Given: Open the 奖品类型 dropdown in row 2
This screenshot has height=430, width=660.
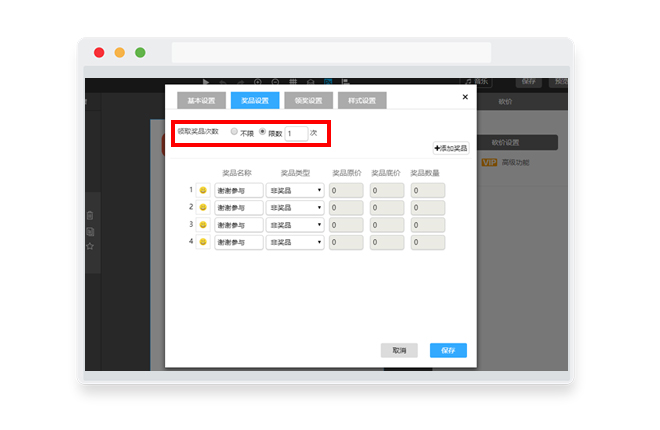Looking at the screenshot, I should tap(295, 207).
